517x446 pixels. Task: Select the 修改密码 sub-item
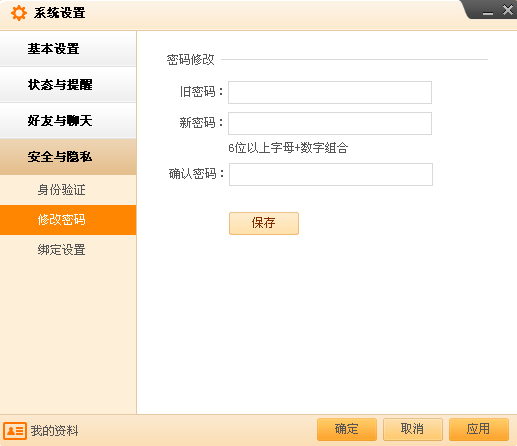pyautogui.click(x=68, y=220)
